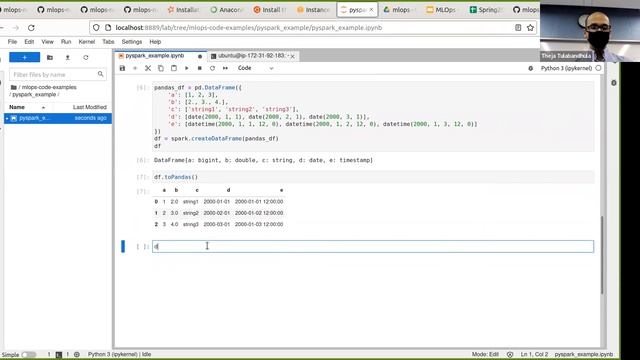Open the cell type Code dropdown
Image resolution: width=640 pixels, height=360 pixels.
coord(256,68)
